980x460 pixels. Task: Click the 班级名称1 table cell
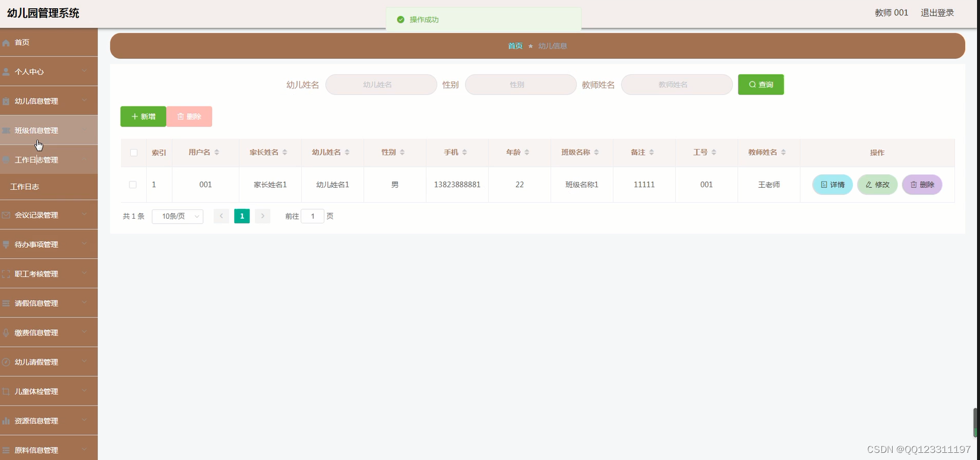582,185
